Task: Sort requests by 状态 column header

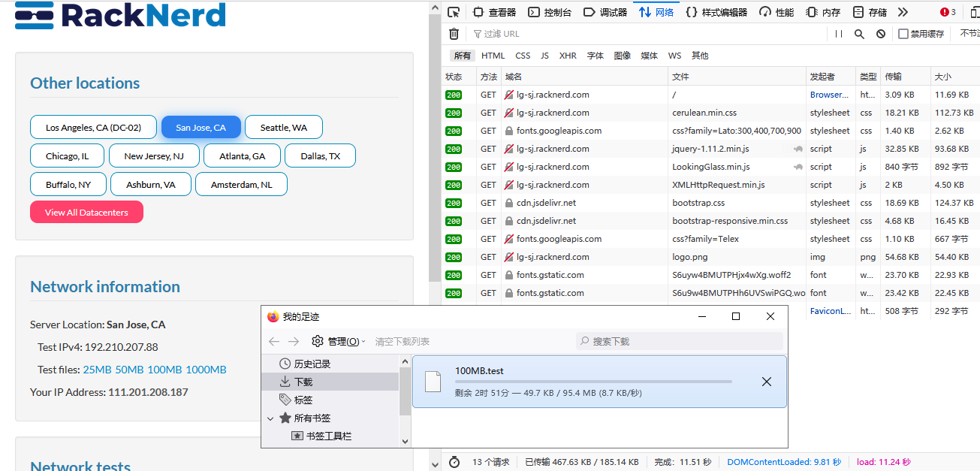Action: 458,77
